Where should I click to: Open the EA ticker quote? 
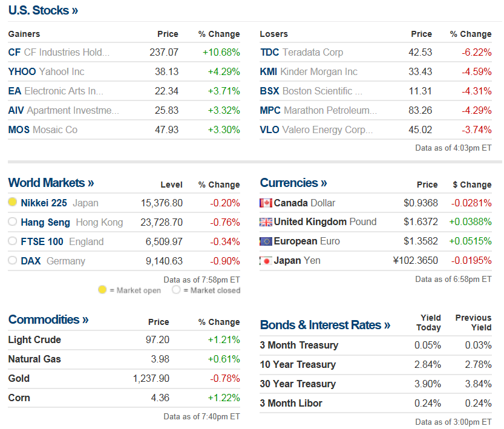15,91
